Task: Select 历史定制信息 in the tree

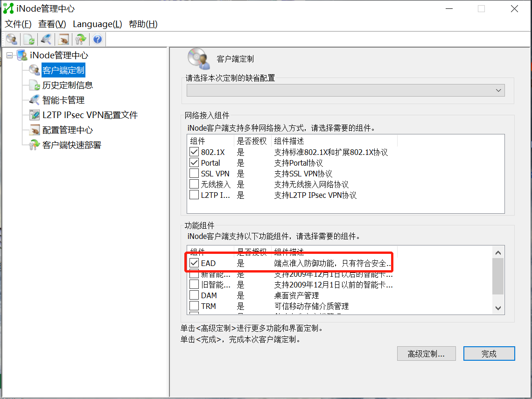Action: (68, 85)
